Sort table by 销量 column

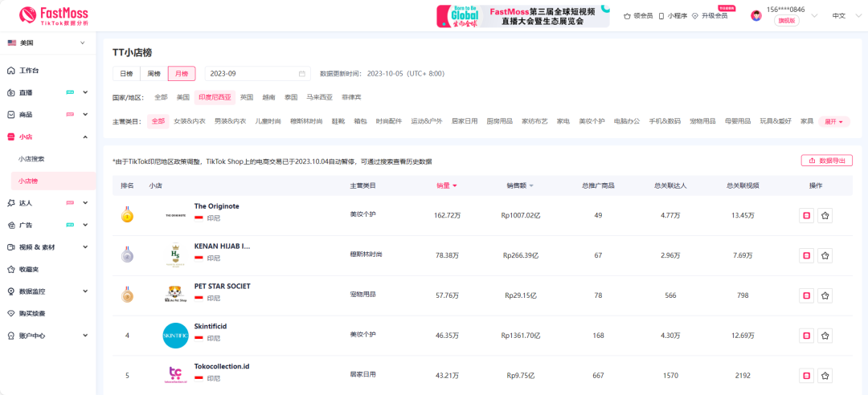[447, 186]
